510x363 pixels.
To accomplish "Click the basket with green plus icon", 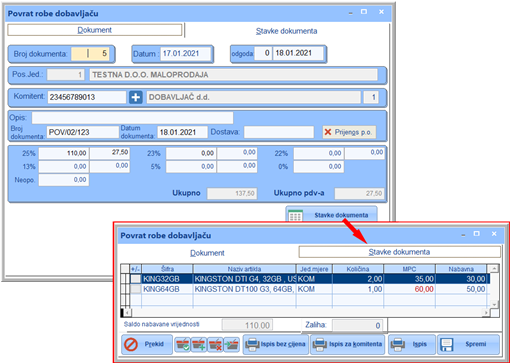I will pos(199,345).
